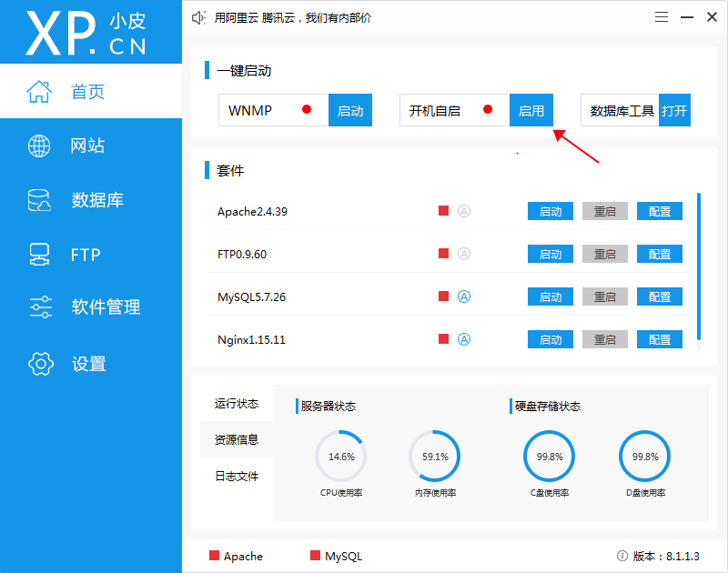Screen dimensions: 728x573
Task: Click the 套件 list scrollbar
Action: tap(699, 266)
